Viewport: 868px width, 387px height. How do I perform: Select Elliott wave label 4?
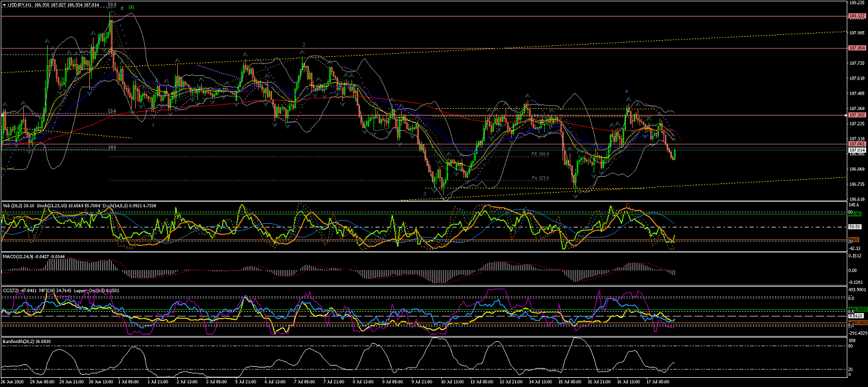627,91
